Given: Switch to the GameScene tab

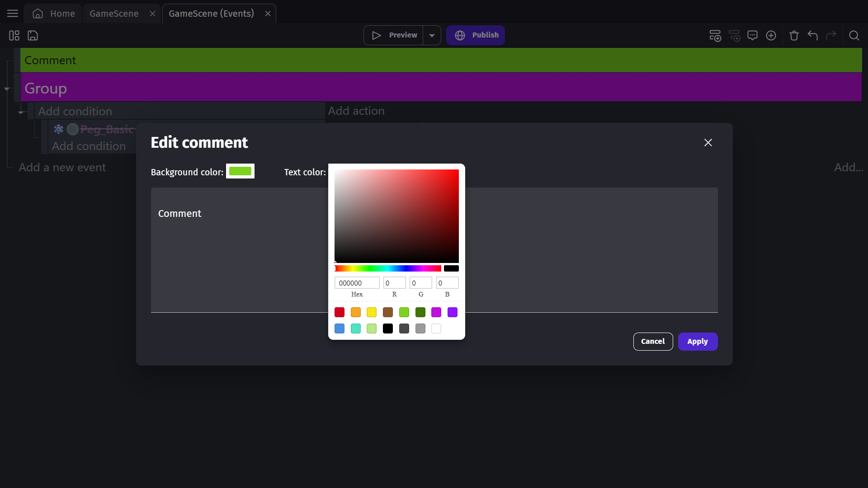Looking at the screenshot, I should 114,14.
